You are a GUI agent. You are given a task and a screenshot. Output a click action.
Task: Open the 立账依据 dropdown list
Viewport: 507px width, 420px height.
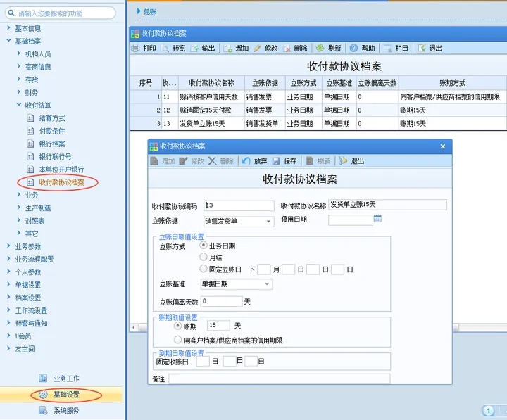(x=268, y=222)
